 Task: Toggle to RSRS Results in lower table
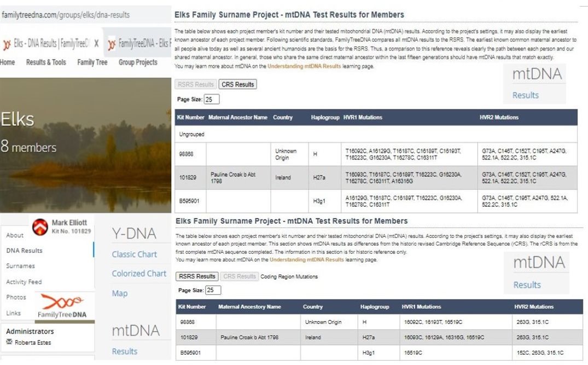(197, 276)
